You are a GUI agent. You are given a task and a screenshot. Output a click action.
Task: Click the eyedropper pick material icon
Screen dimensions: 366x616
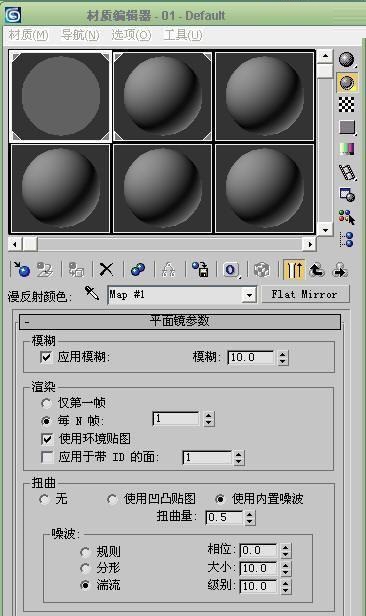pyautogui.click(x=92, y=293)
